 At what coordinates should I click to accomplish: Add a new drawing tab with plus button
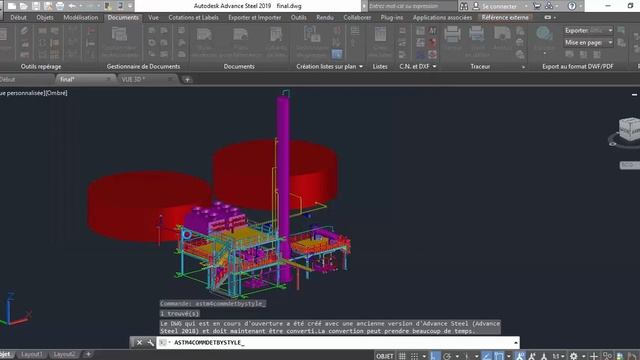tap(187, 80)
